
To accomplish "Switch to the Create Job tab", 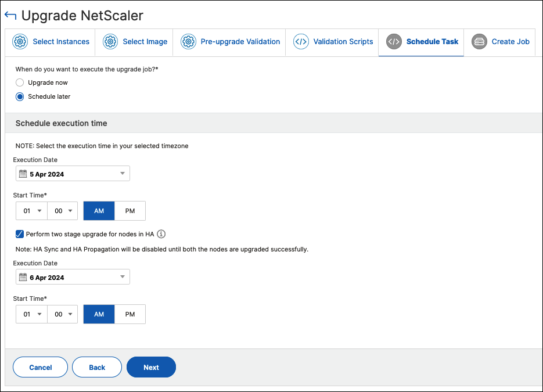I will point(499,42).
